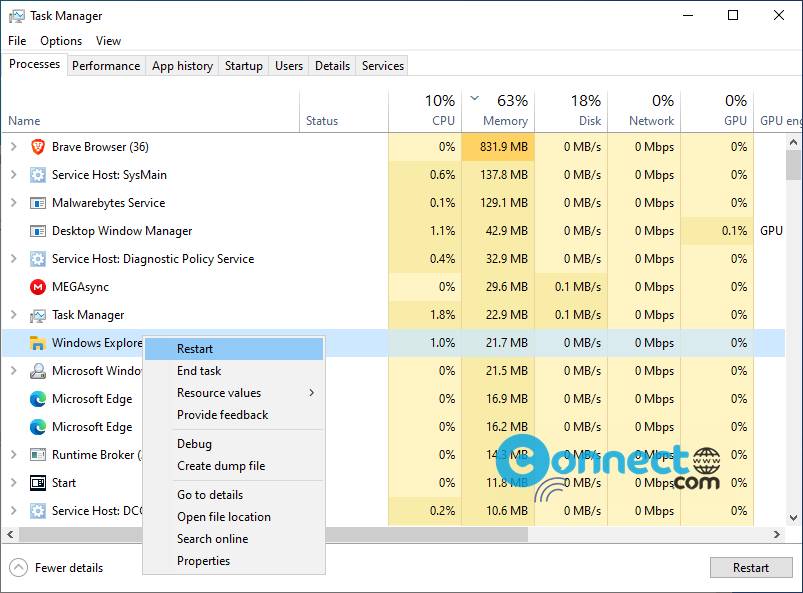
Task: Switch to the Services tab
Action: (x=383, y=66)
